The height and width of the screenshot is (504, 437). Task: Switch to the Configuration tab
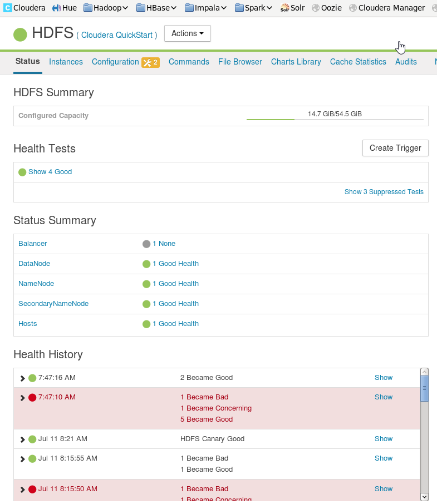point(115,62)
